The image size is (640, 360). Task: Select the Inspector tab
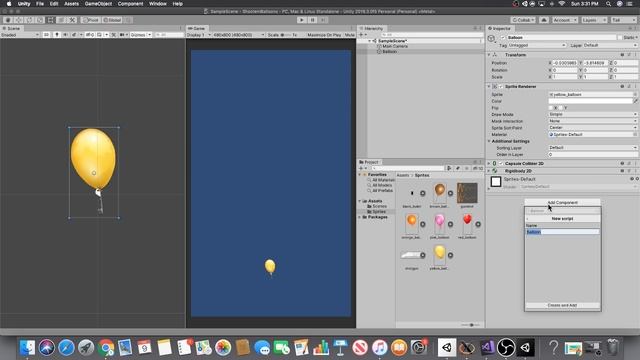click(x=500, y=28)
